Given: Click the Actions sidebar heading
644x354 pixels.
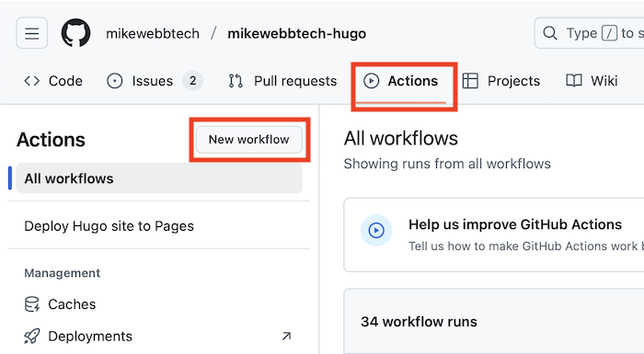Looking at the screenshot, I should 51,140.
